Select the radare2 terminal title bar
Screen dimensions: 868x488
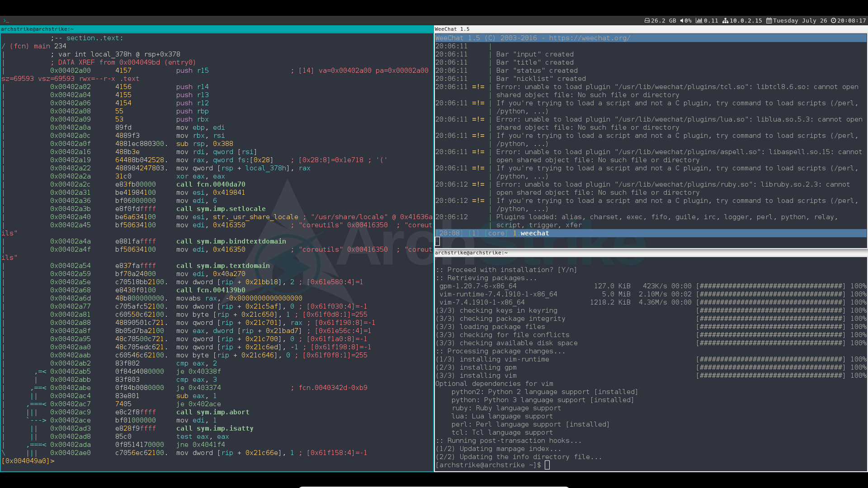click(x=217, y=29)
